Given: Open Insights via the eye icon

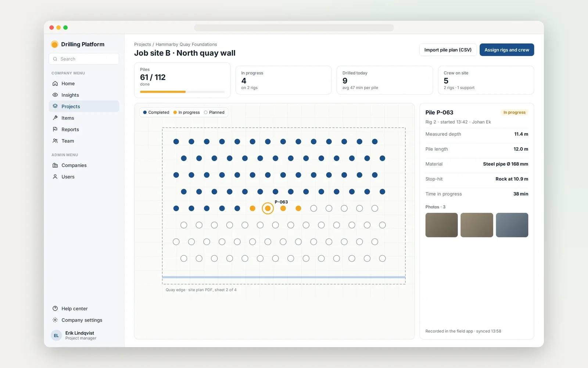Looking at the screenshot, I should click(55, 95).
